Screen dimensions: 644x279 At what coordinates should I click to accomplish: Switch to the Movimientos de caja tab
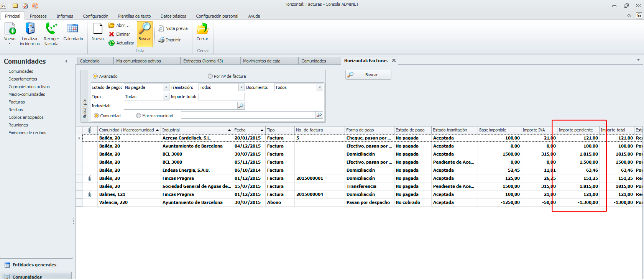pos(261,61)
